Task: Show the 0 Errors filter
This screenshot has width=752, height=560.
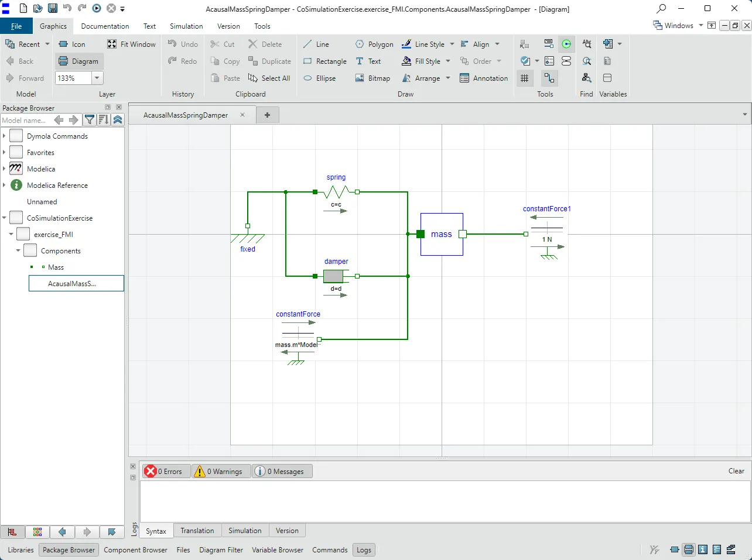Action: (166, 471)
